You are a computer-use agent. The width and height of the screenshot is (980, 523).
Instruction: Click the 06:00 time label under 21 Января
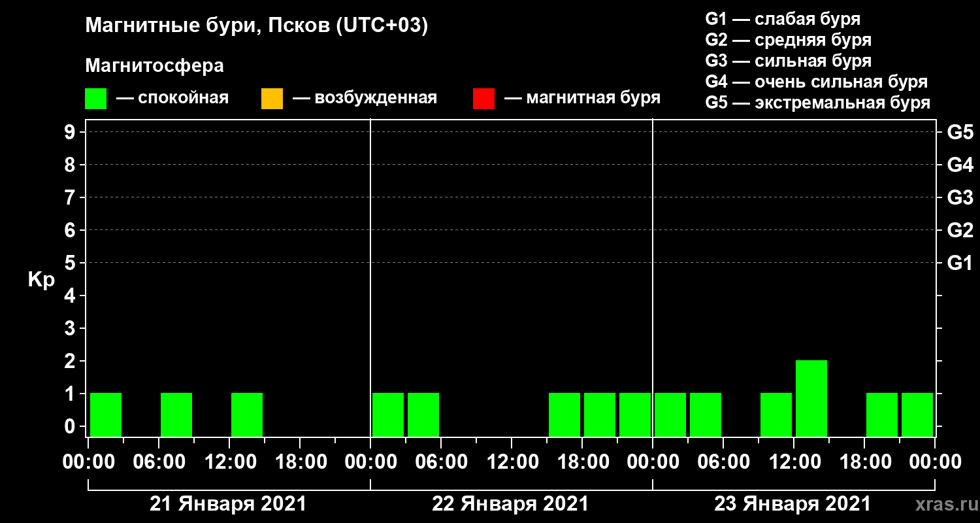[x=159, y=462]
